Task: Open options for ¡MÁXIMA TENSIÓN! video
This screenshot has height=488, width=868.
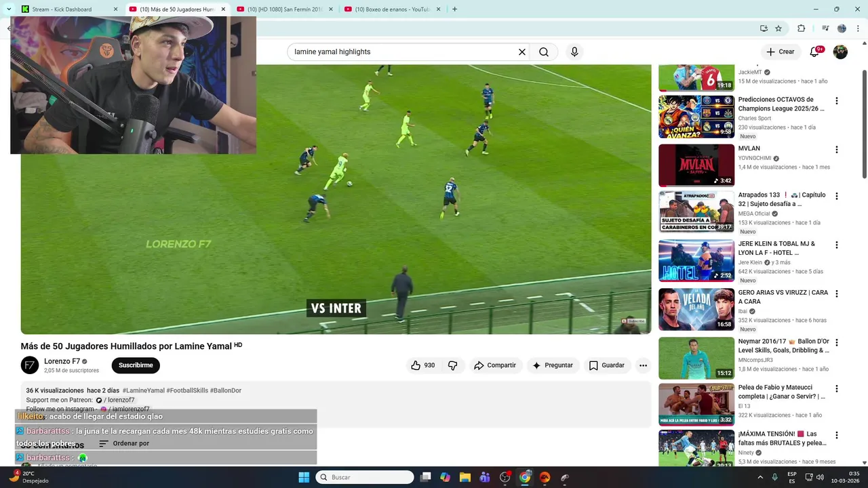Action: coord(836,435)
